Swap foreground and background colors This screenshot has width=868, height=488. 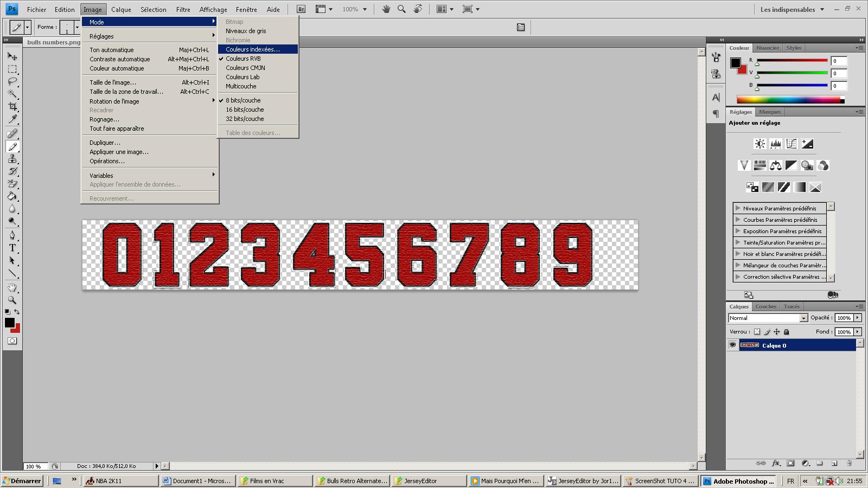click(17, 312)
